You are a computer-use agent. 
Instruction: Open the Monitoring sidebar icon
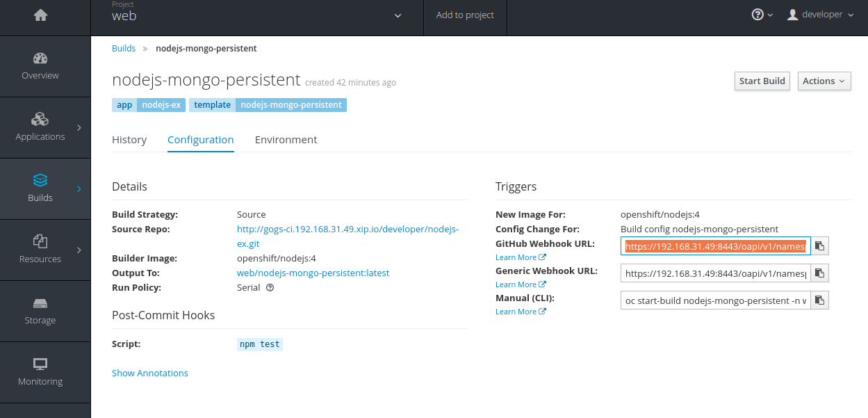point(40,364)
